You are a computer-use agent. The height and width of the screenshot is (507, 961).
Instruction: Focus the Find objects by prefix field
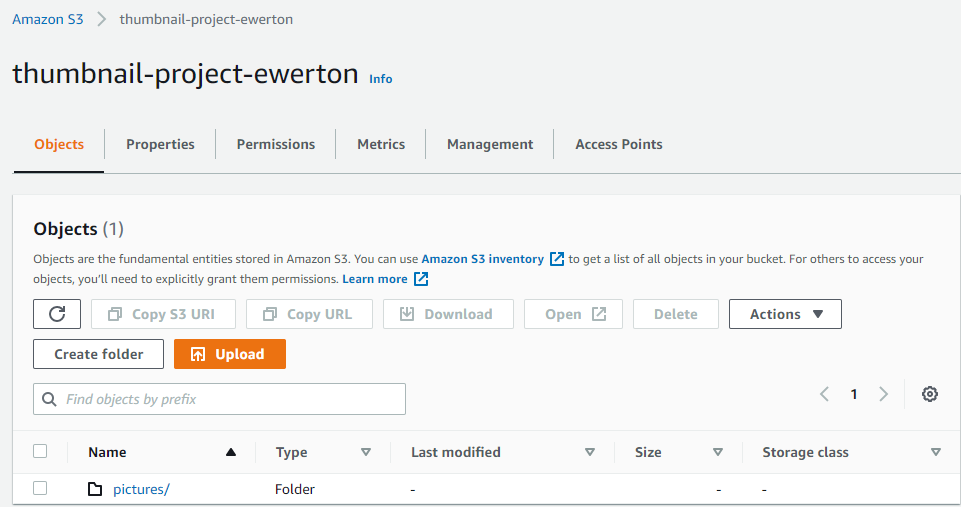point(219,399)
